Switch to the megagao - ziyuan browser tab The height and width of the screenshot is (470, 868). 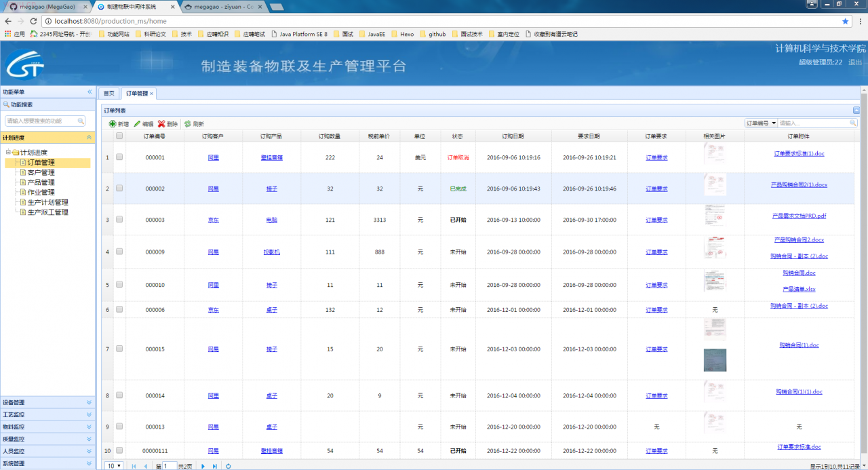point(224,6)
